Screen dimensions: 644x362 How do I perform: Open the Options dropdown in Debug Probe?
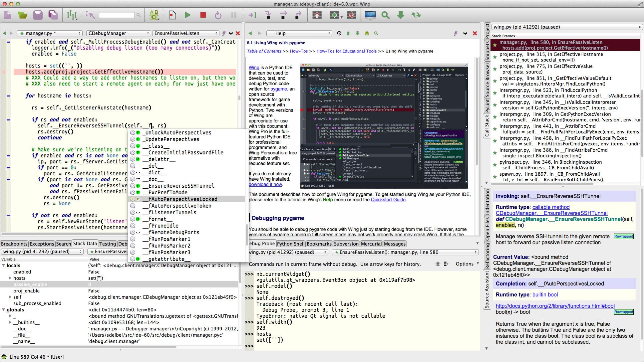coord(465,264)
